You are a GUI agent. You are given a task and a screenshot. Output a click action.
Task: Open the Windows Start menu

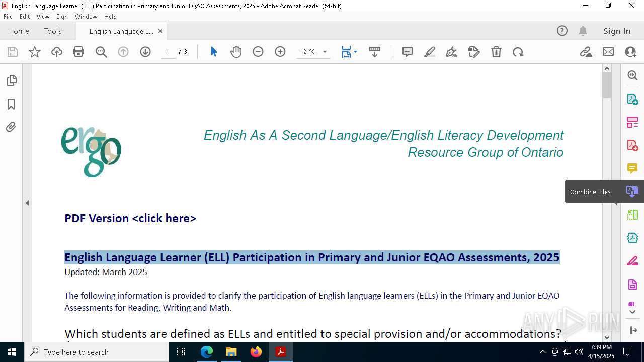12,352
